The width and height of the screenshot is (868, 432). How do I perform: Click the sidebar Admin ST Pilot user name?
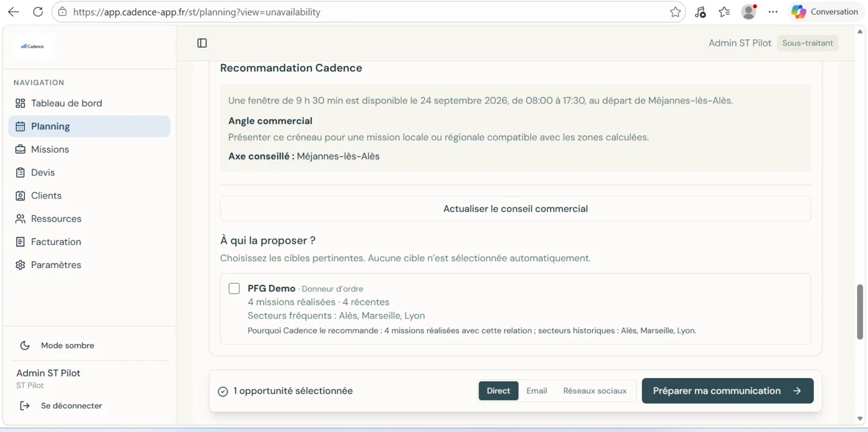(48, 373)
